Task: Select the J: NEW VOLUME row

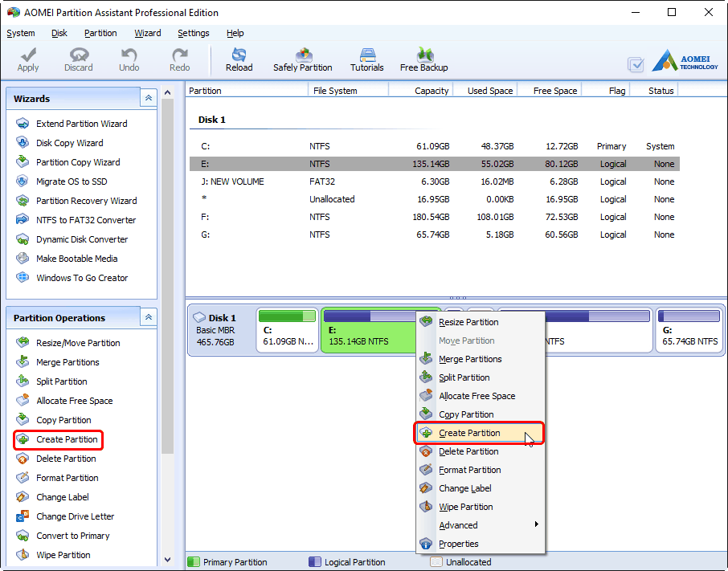Action: click(x=435, y=181)
